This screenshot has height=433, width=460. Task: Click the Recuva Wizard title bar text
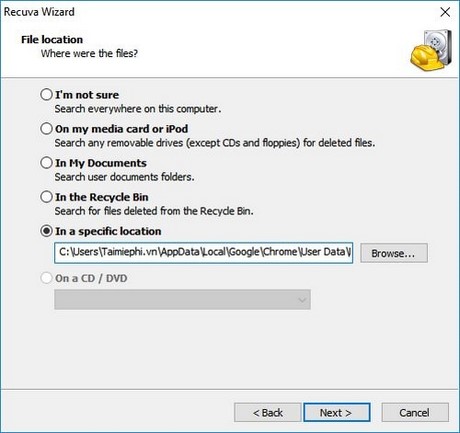click(39, 12)
